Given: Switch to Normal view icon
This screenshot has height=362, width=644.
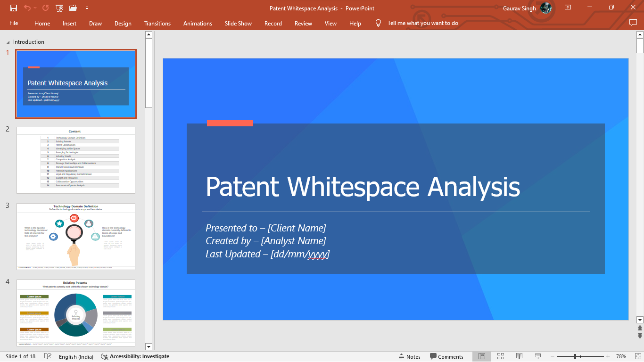Looking at the screenshot, I should point(482,356).
